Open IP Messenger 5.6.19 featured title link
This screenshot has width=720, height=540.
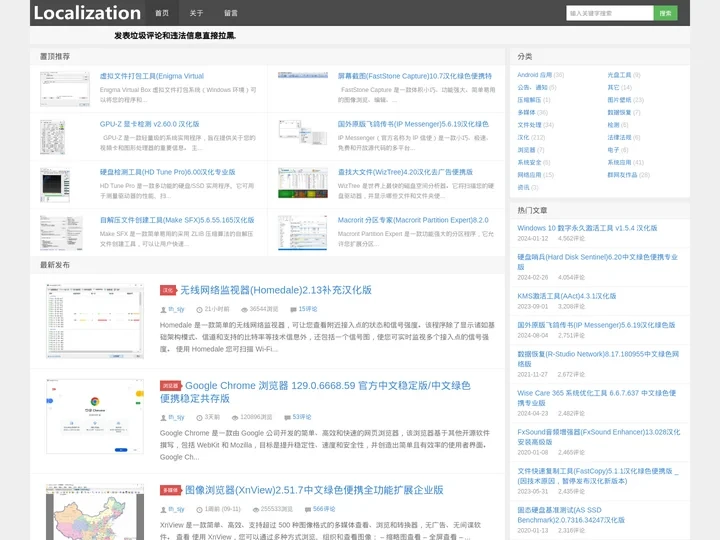(x=413, y=124)
